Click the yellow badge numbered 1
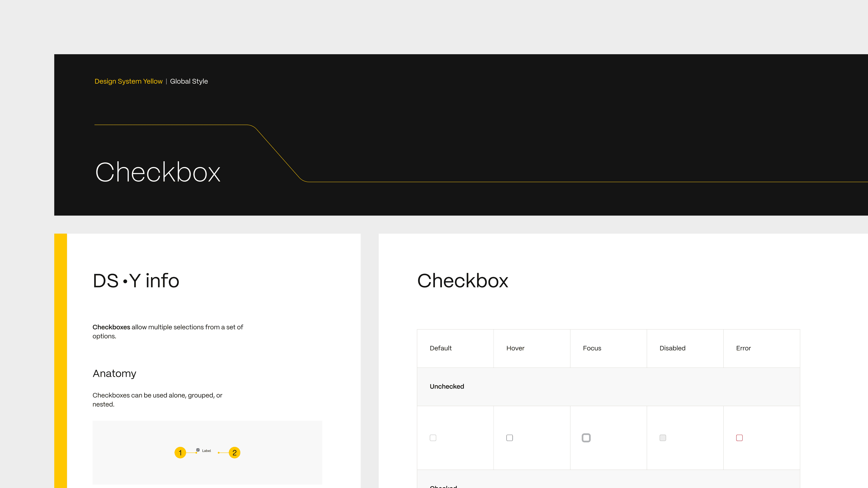Viewport: 868px width, 488px height. pos(180,453)
